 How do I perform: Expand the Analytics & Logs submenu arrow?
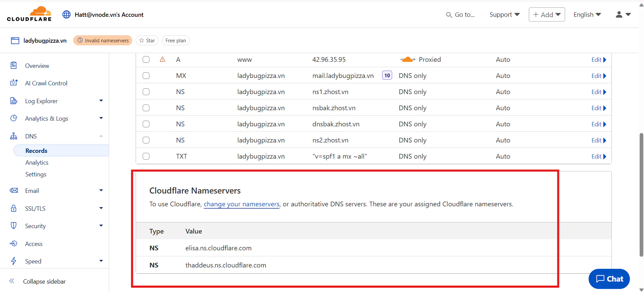tap(101, 118)
